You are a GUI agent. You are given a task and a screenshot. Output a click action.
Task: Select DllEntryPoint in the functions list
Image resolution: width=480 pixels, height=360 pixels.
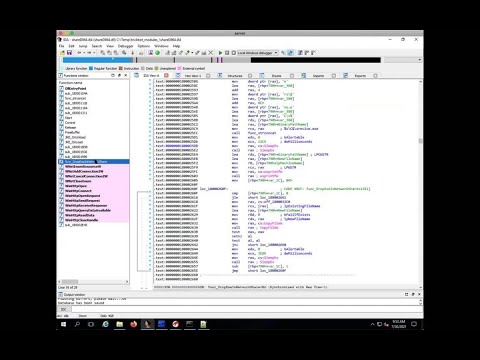(76, 88)
